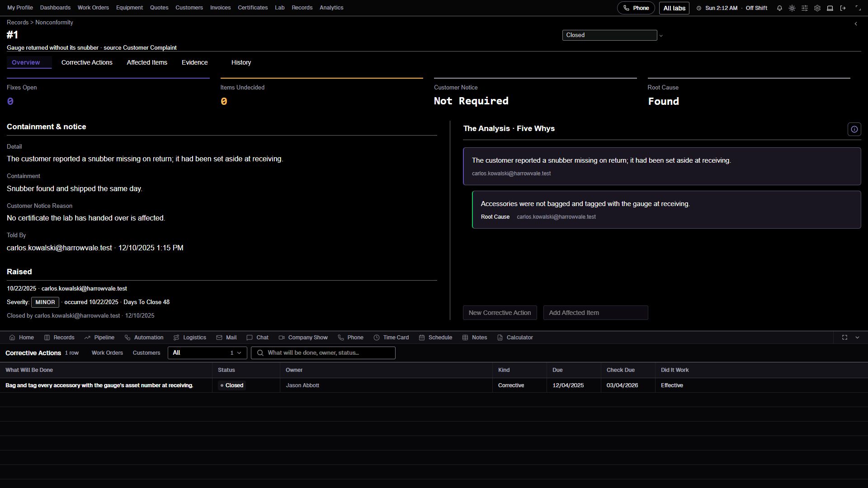
Task: Open display preferences sliders icon
Action: (805, 8)
